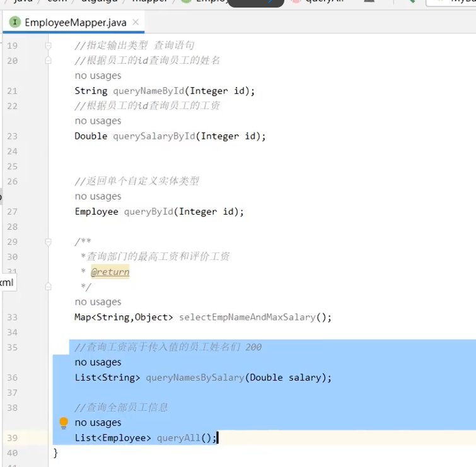
Task: Click the 'no usages' hint above queryNamesBySalary
Action: click(98, 362)
